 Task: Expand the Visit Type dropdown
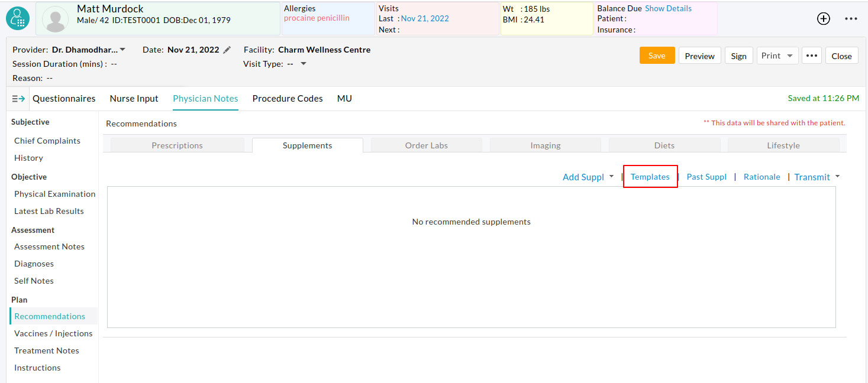(303, 64)
